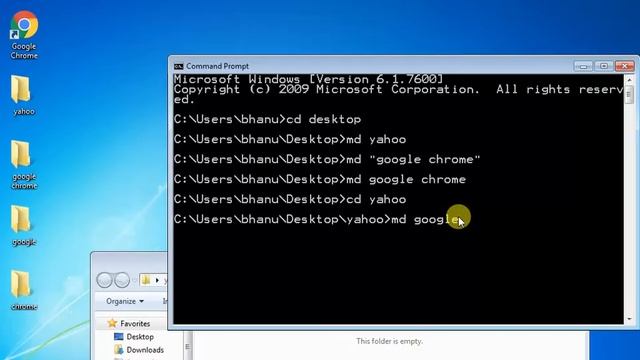Click the 'This folder is empty.' text
The height and width of the screenshot is (360, 640).
(x=389, y=341)
